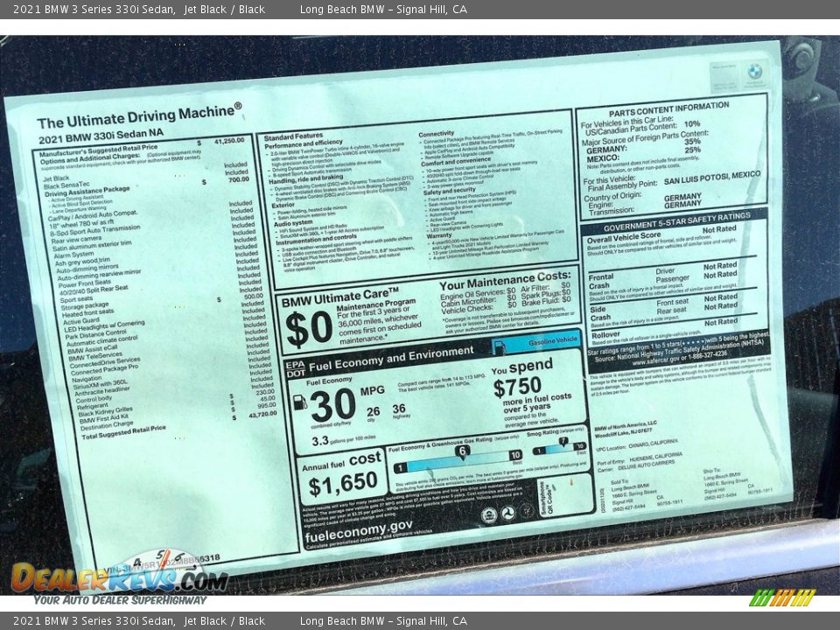Click the Connectivity section heading

[436, 134]
